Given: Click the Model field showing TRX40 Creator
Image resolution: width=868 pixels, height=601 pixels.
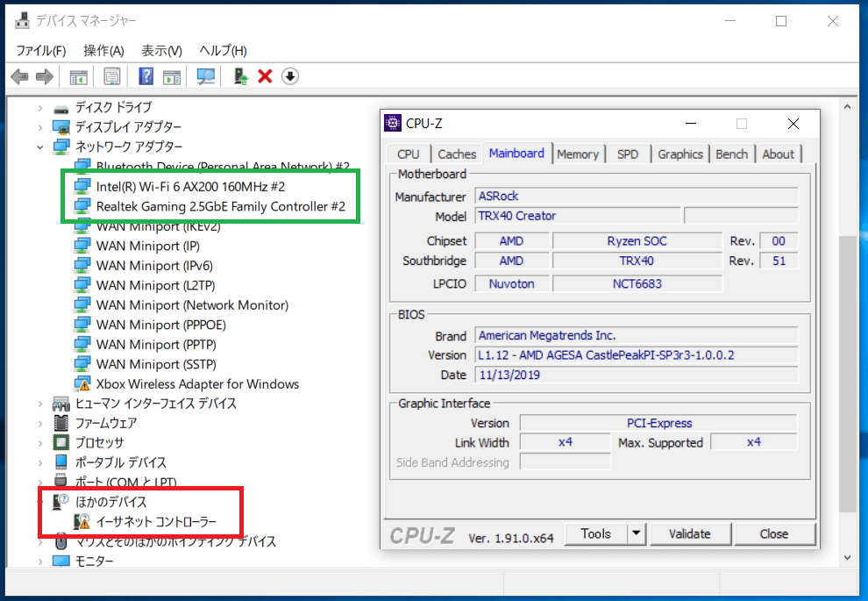Looking at the screenshot, I should [578, 216].
